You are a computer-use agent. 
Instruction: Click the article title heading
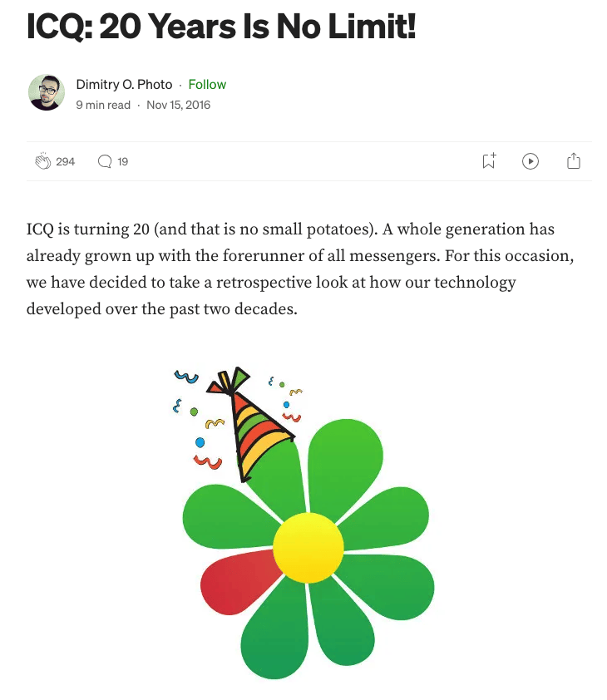(x=221, y=26)
